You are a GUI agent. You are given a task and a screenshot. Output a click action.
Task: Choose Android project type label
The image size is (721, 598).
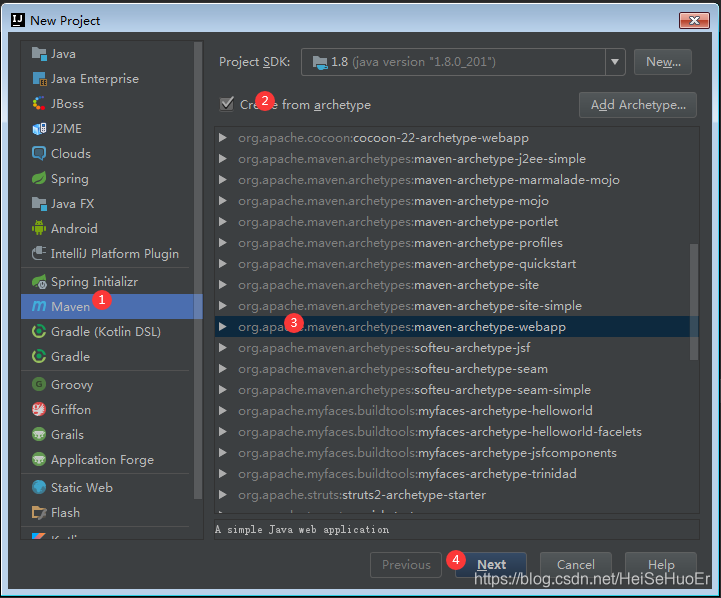pyautogui.click(x=74, y=228)
